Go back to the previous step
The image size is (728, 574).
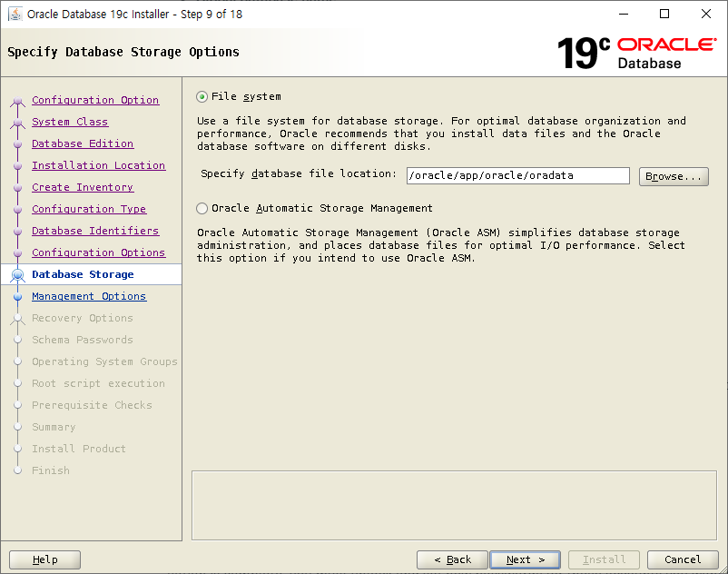[452, 559]
